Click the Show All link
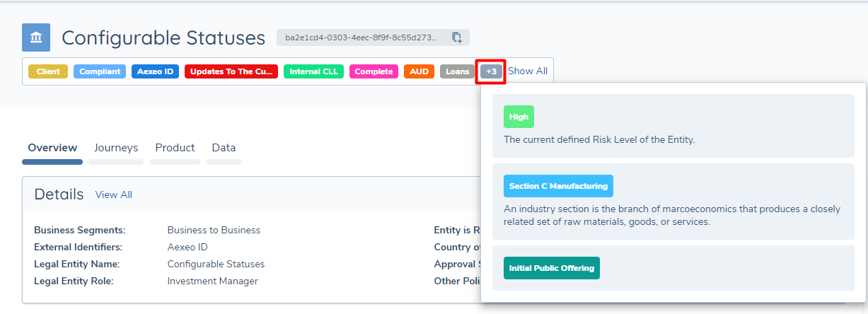This screenshot has height=314, width=868. tap(528, 71)
